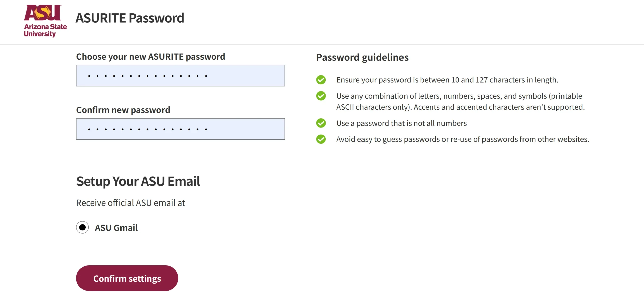Focus the new ASURITE password field
Image resolution: width=644 pixels, height=304 pixels.
click(180, 76)
